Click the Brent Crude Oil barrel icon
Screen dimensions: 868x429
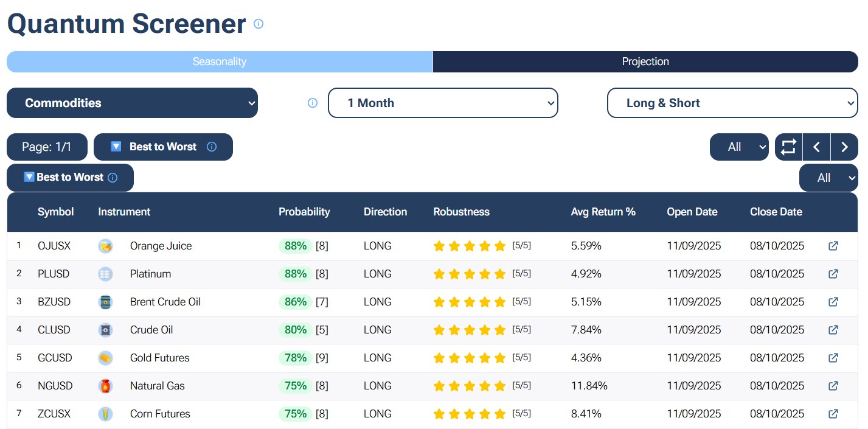pyautogui.click(x=105, y=302)
